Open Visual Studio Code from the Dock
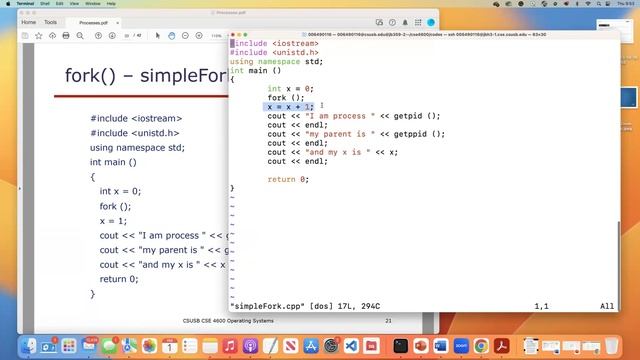640x360 pixels. tap(351, 346)
